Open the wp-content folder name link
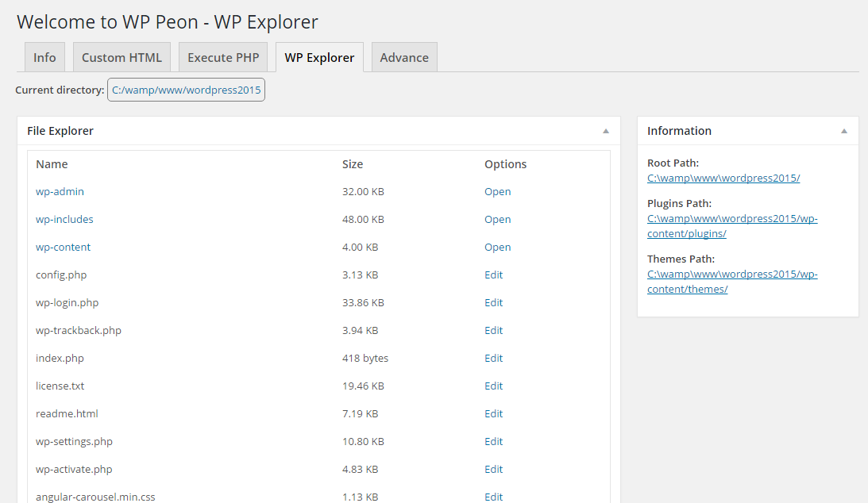Screen dimensions: 868x503 [x=63, y=247]
